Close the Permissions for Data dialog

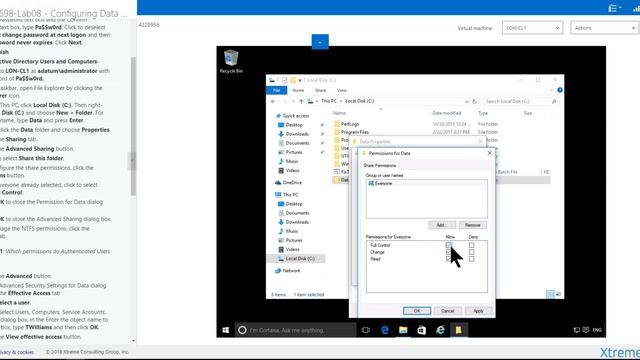tap(489, 153)
